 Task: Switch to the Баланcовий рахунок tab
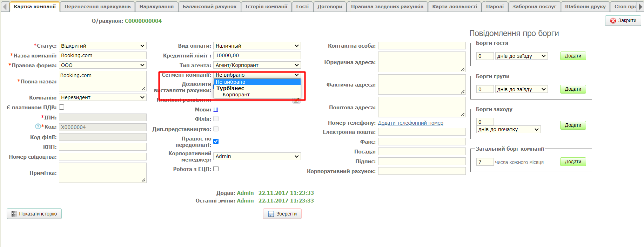coord(209,6)
